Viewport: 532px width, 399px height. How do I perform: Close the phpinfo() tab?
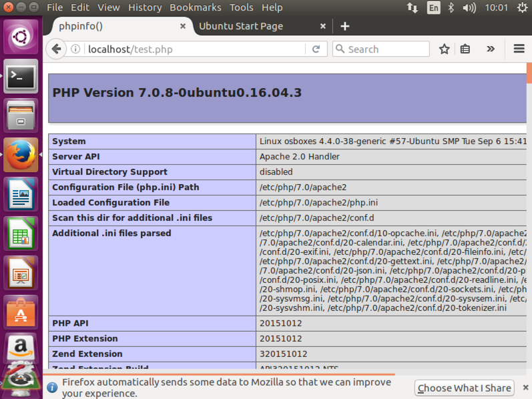tap(182, 26)
